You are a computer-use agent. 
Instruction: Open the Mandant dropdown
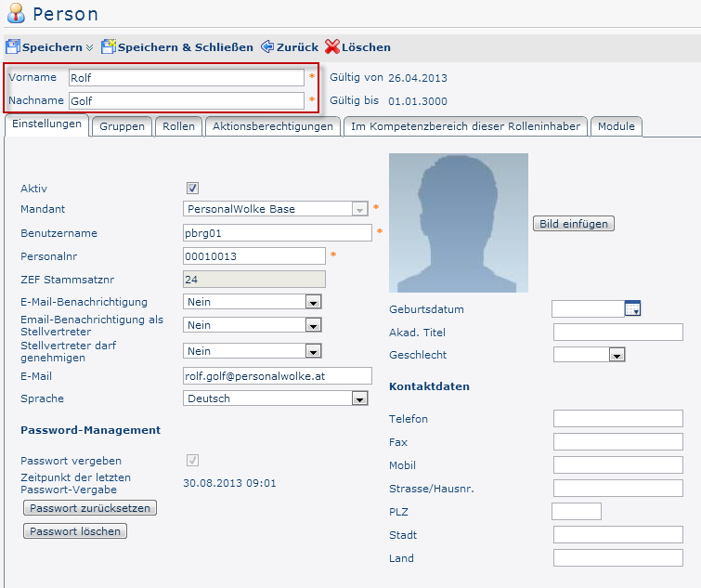coord(276,209)
